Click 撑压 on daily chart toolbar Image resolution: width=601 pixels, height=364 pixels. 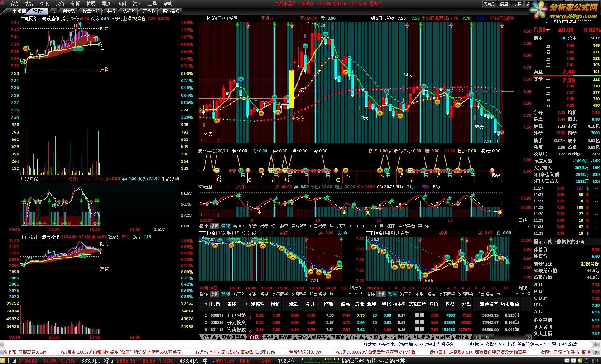(391, 226)
